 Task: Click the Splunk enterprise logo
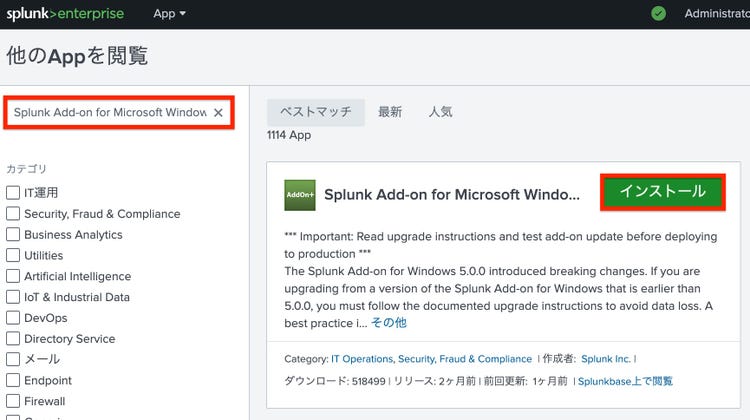[x=65, y=13]
